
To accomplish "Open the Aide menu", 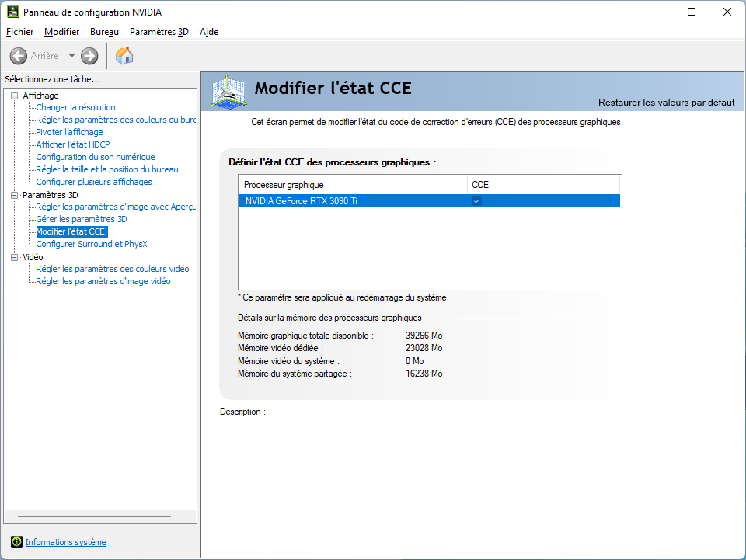I will [x=209, y=32].
